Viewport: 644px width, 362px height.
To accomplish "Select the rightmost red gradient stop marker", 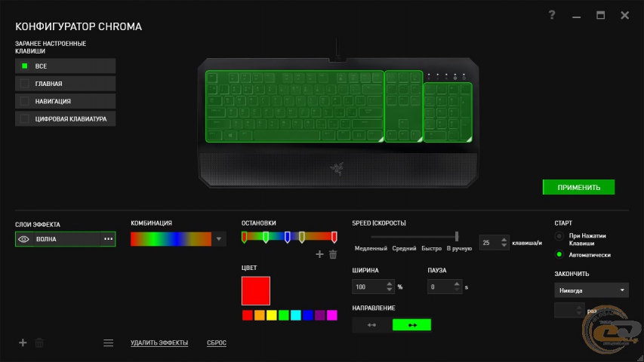I will (x=334, y=238).
